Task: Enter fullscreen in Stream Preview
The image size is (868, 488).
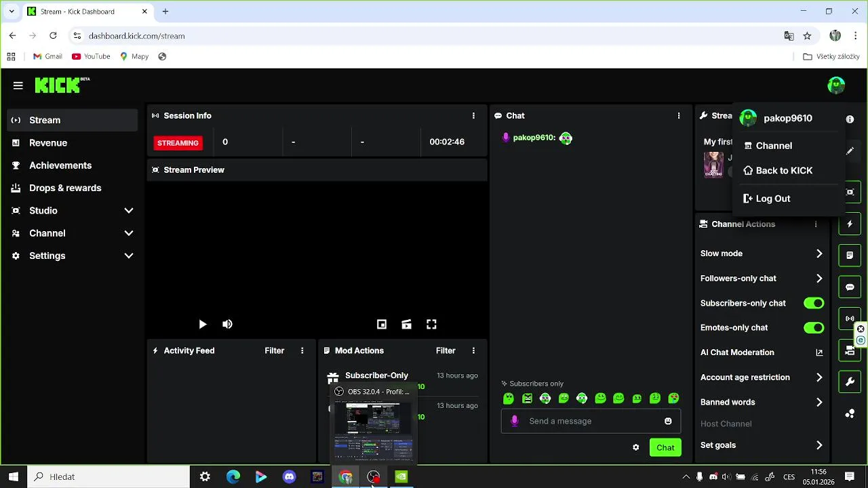Action: 431,325
